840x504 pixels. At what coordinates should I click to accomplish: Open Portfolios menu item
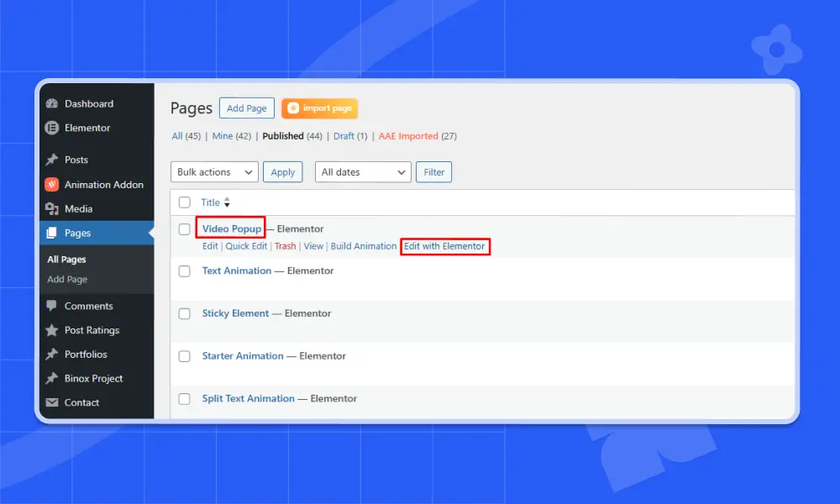(x=86, y=354)
